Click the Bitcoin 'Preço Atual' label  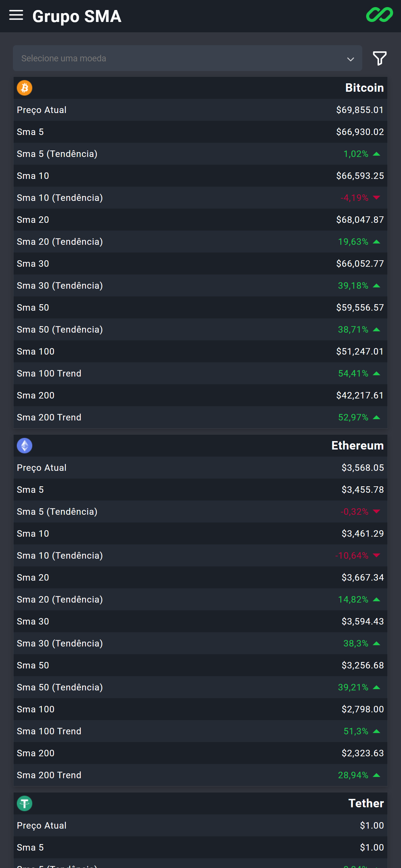coord(41,110)
